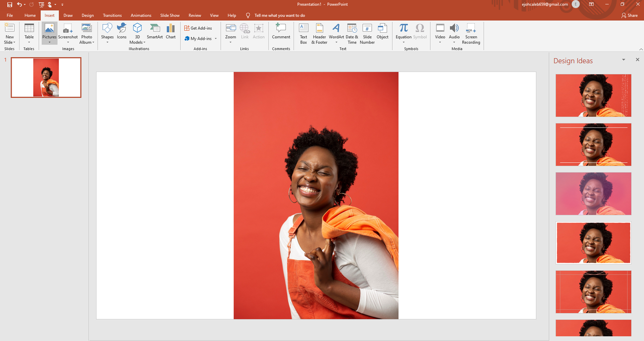The width and height of the screenshot is (644, 341).
Task: Insert Icons illustration
Action: 122,31
